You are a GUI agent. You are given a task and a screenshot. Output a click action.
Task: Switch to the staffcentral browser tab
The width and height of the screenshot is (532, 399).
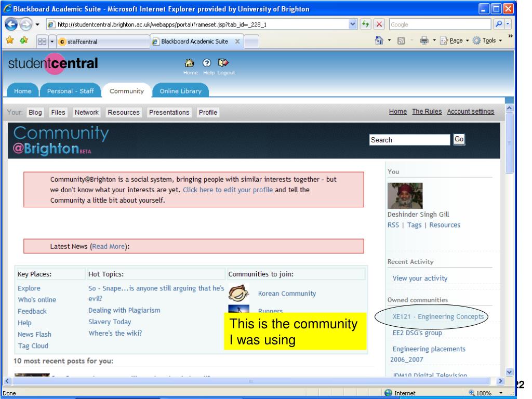103,42
